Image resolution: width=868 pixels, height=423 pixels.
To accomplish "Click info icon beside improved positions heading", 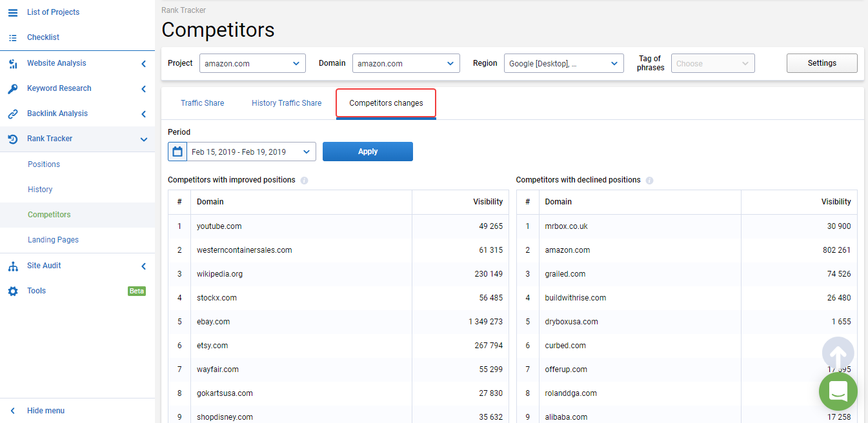I will 304,181.
